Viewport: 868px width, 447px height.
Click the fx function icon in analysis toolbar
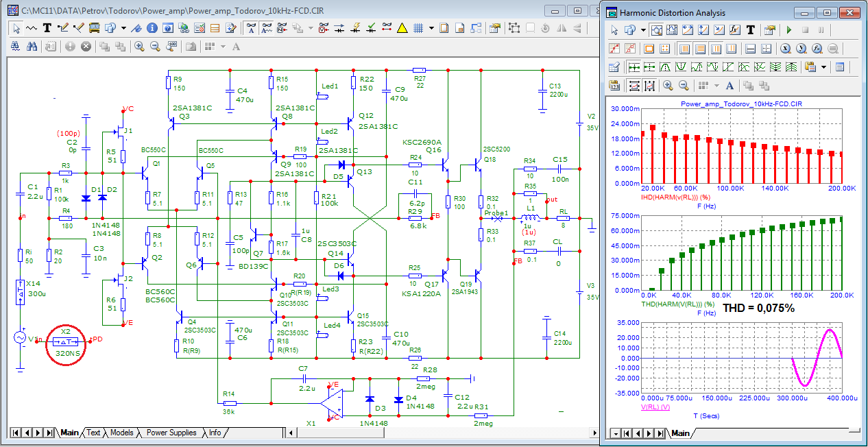click(x=734, y=30)
